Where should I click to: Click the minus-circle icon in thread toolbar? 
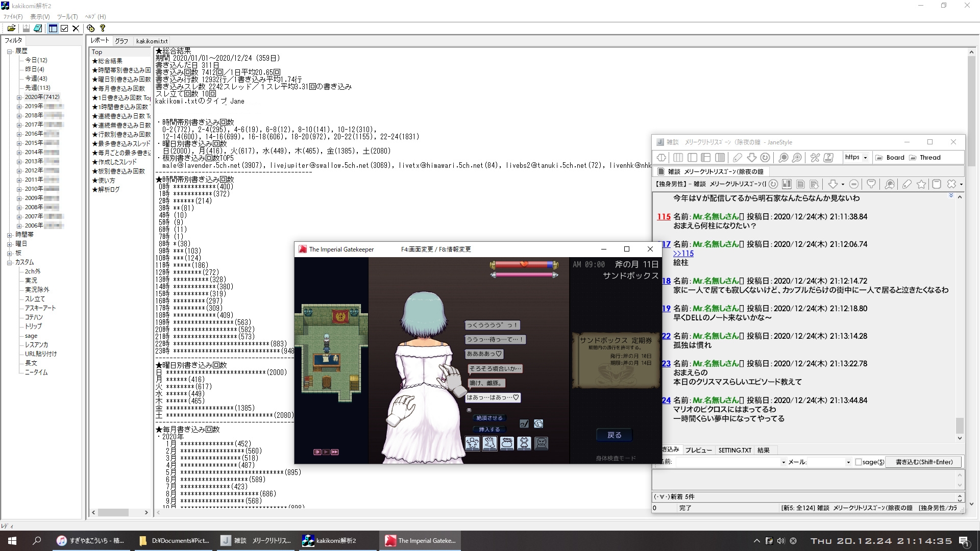tap(854, 184)
